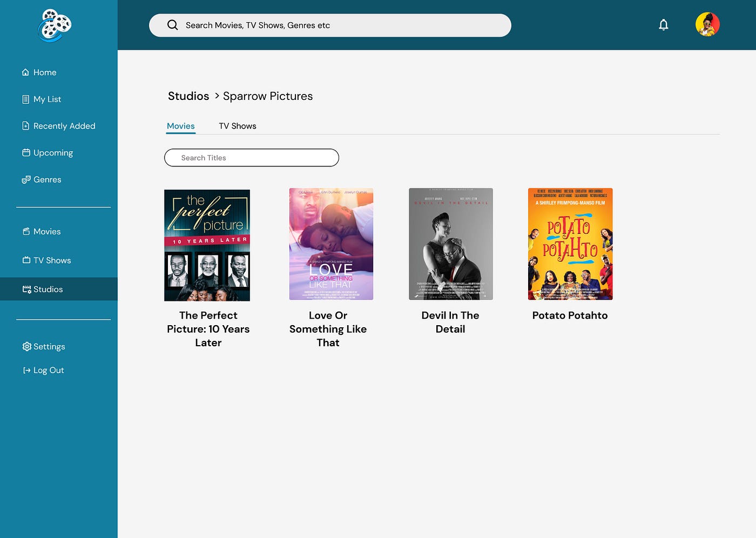Open notifications via the bell icon
The width and height of the screenshot is (756, 538).
pos(664,25)
